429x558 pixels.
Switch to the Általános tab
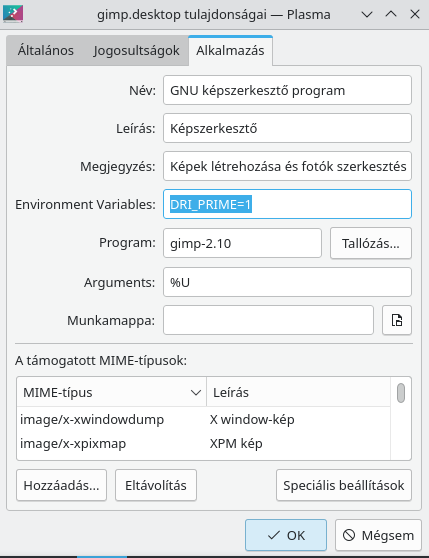coord(46,51)
